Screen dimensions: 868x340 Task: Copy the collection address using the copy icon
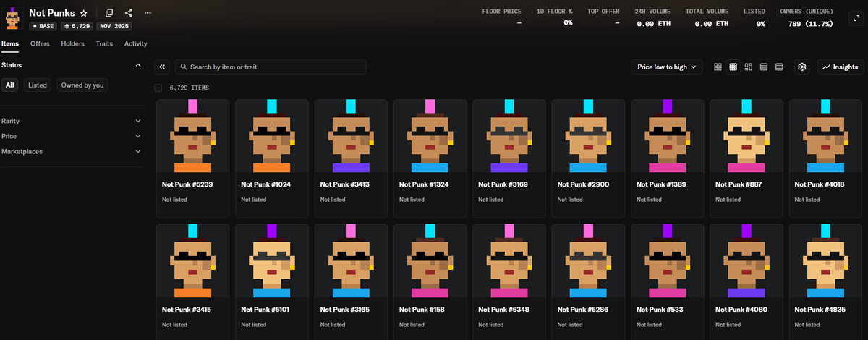(109, 13)
